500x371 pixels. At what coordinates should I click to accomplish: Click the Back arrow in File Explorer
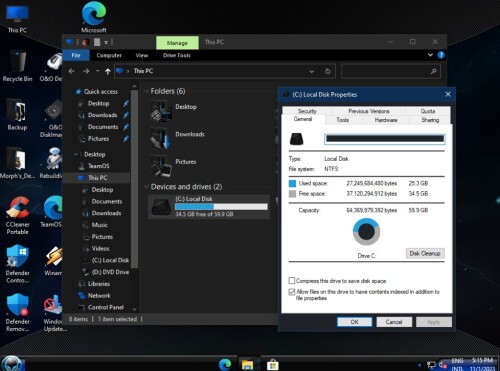tap(71, 71)
